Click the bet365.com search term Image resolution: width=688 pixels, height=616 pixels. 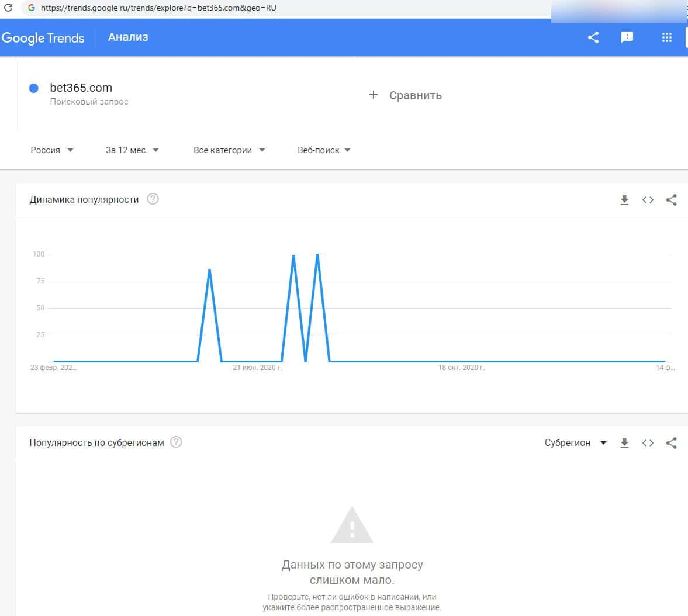pyautogui.click(x=81, y=88)
